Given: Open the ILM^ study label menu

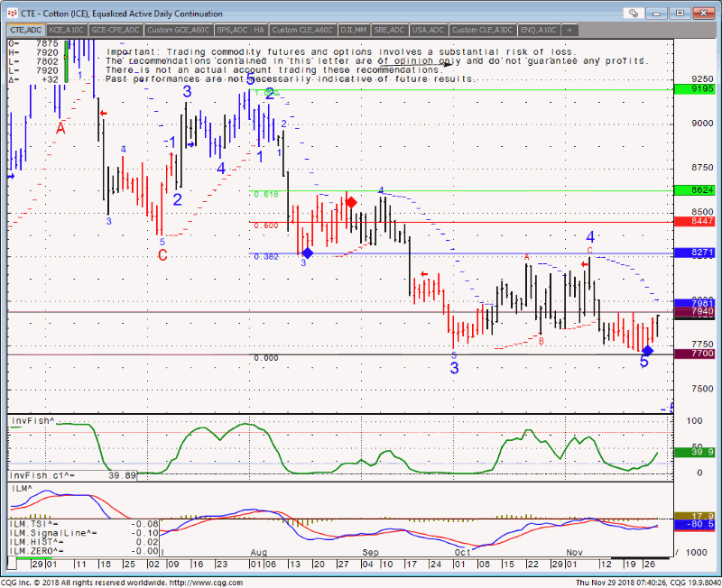Looking at the screenshot, I should pos(20,488).
